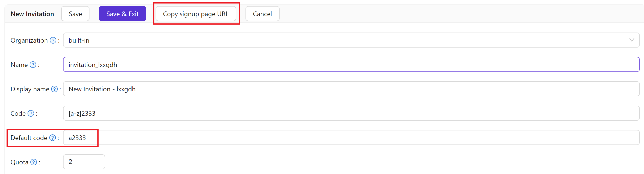Image resolution: width=644 pixels, height=174 pixels.
Task: Click the question mark next to Code
Action: pos(31,113)
